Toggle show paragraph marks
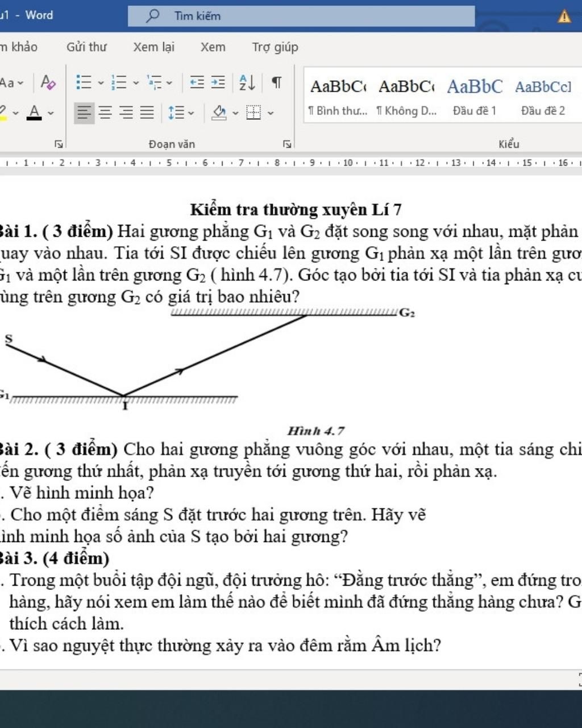582x728 pixels. point(276,83)
